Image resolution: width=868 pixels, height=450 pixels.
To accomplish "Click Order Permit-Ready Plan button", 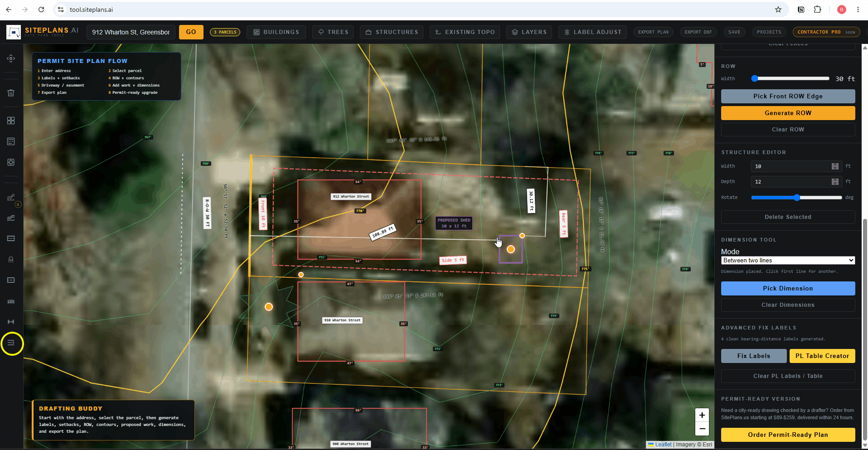I will [788, 435].
